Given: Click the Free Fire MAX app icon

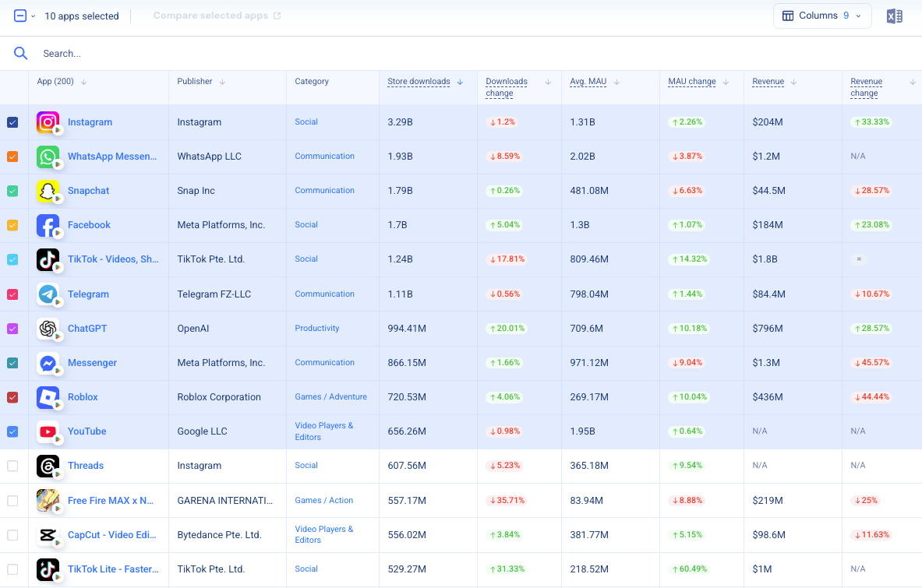Looking at the screenshot, I should coord(48,501).
